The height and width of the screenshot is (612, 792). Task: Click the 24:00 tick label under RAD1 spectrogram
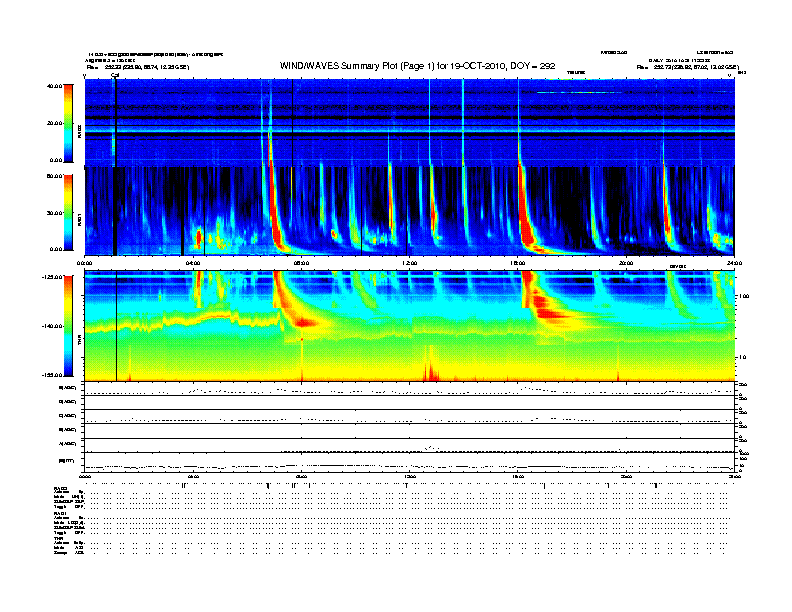734,263
